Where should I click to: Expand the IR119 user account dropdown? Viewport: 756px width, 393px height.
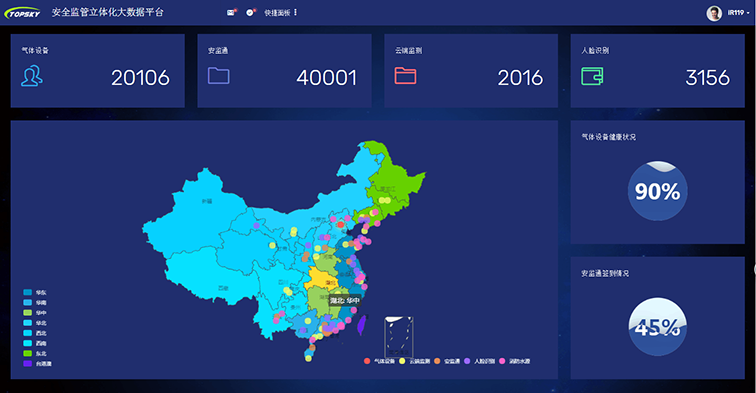coord(738,13)
